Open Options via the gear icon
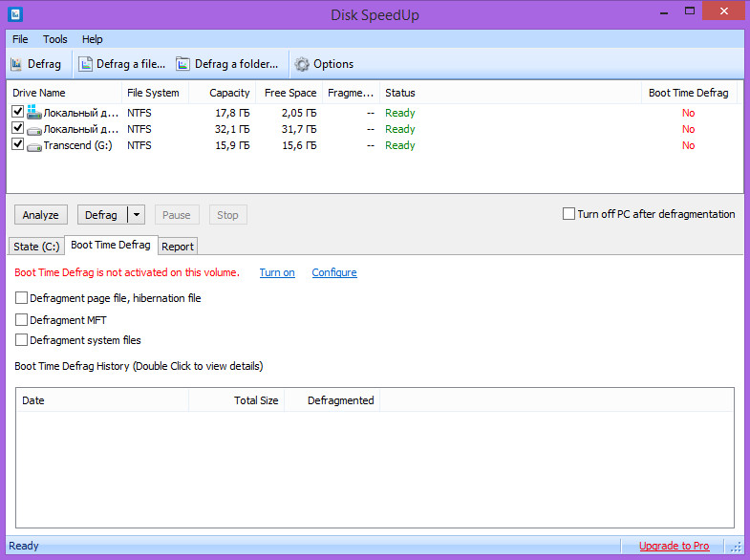 click(302, 64)
